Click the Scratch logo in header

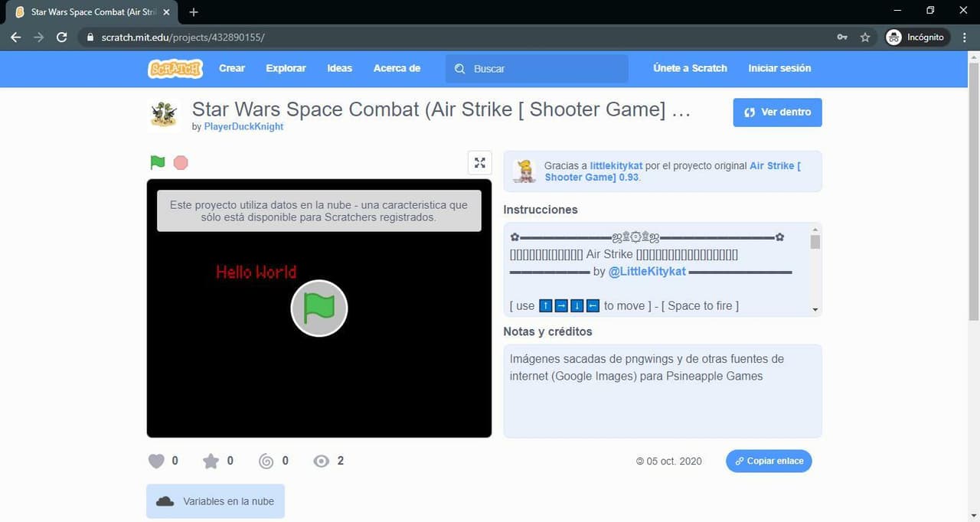coord(175,69)
